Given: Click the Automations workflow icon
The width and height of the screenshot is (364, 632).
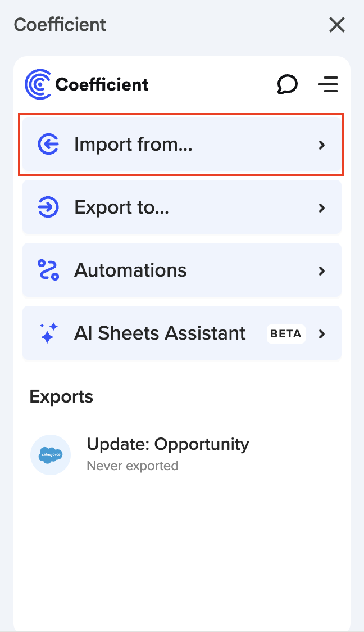Looking at the screenshot, I should pyautogui.click(x=48, y=270).
